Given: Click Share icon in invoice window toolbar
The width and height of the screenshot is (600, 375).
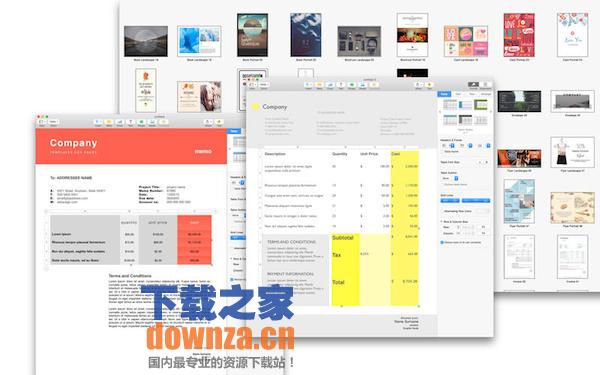Looking at the screenshot, I should coord(418,85).
